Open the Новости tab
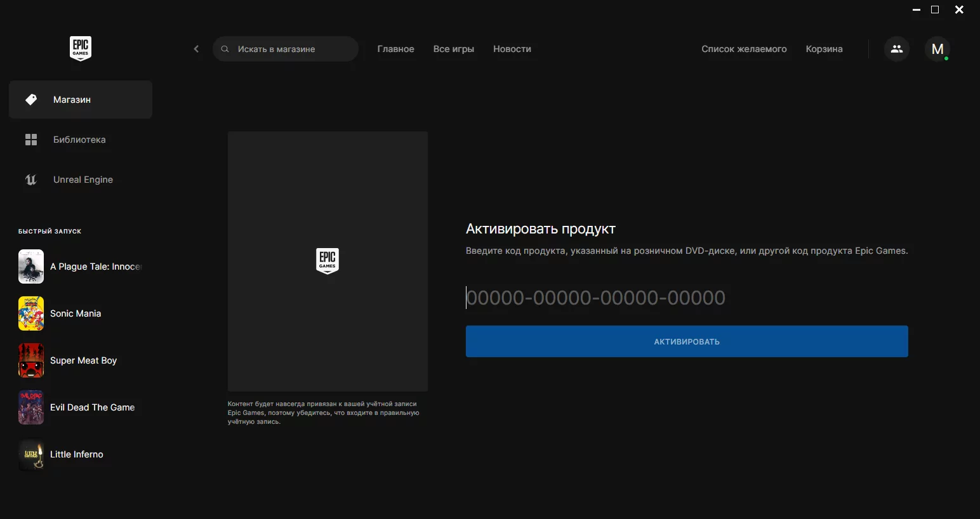The image size is (980, 519). pos(512,49)
